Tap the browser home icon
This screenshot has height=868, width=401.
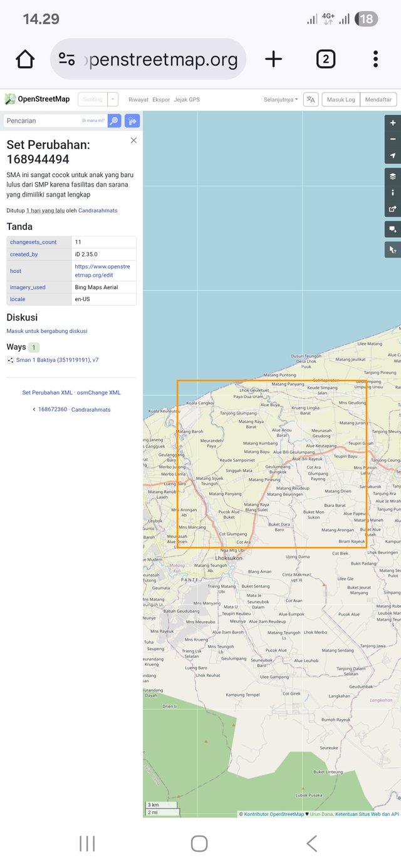tap(25, 59)
